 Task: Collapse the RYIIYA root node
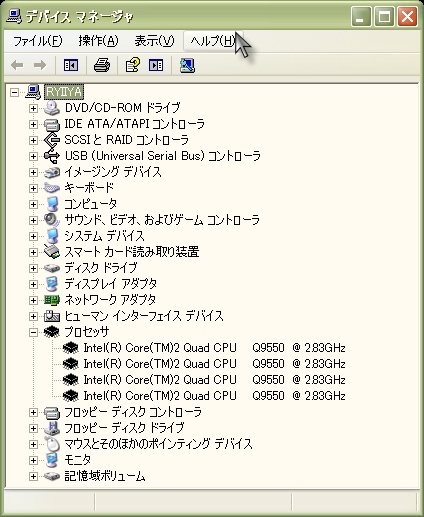click(x=14, y=92)
